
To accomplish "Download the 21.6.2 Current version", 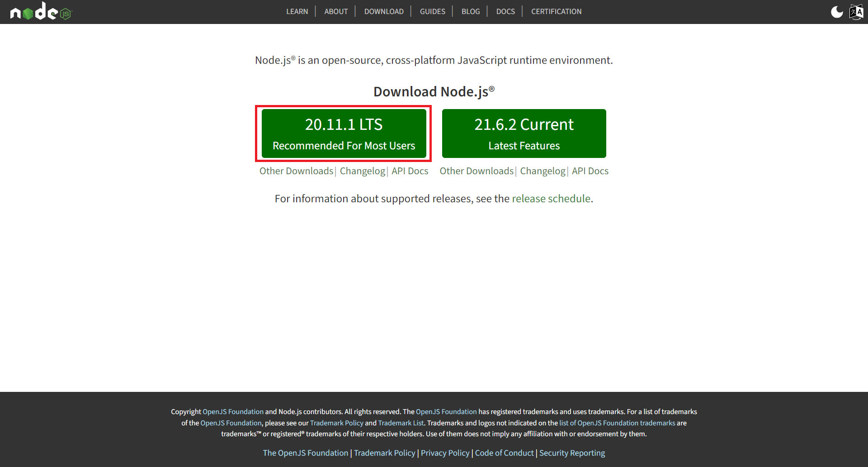I will [x=524, y=133].
